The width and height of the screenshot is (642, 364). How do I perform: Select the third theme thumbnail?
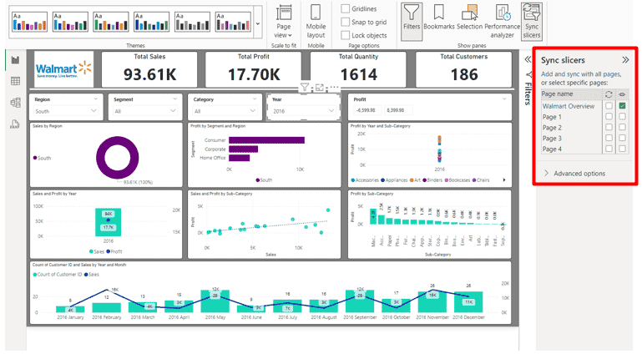110,22
